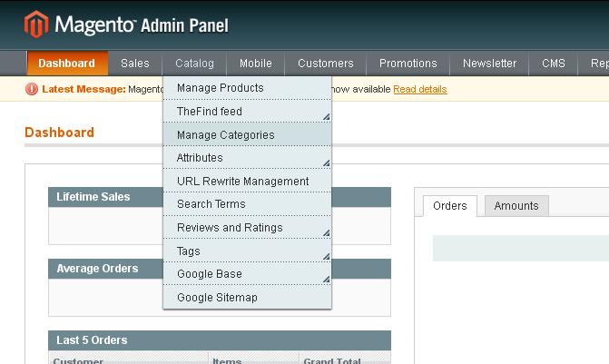Viewport: 609px width, 364px height.
Task: Select the Orders tab
Action: [x=450, y=206]
